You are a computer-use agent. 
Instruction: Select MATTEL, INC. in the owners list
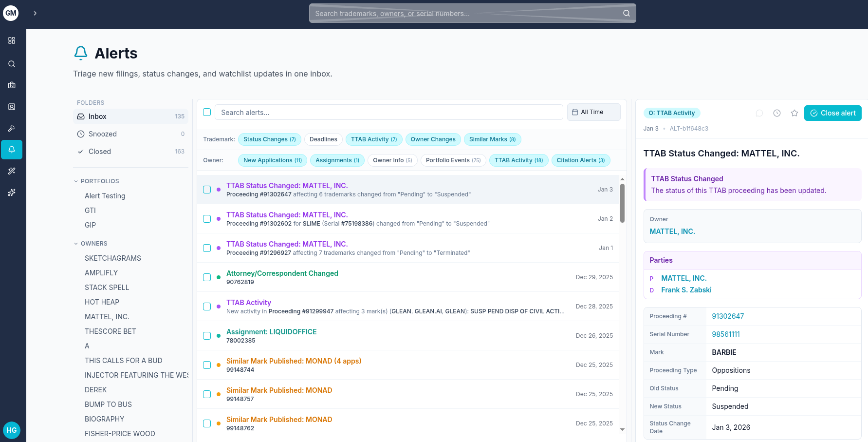tap(107, 317)
